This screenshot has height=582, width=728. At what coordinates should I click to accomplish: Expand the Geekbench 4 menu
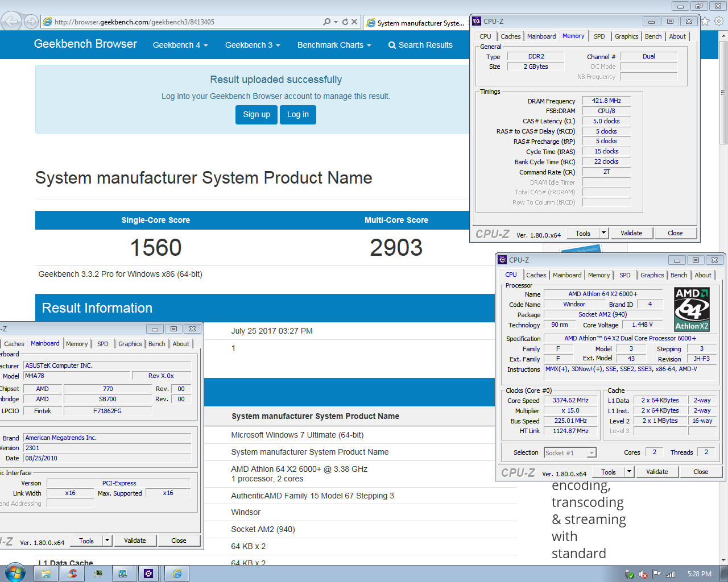click(180, 45)
